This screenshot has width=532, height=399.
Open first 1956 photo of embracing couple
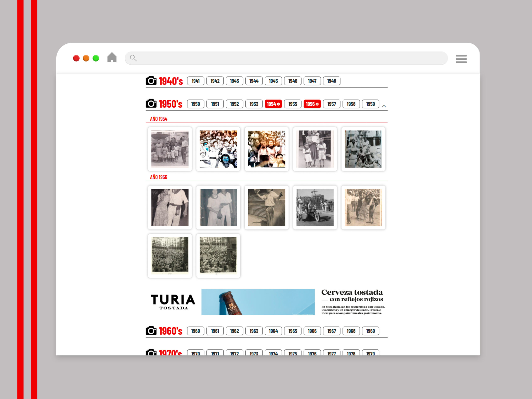point(170,207)
